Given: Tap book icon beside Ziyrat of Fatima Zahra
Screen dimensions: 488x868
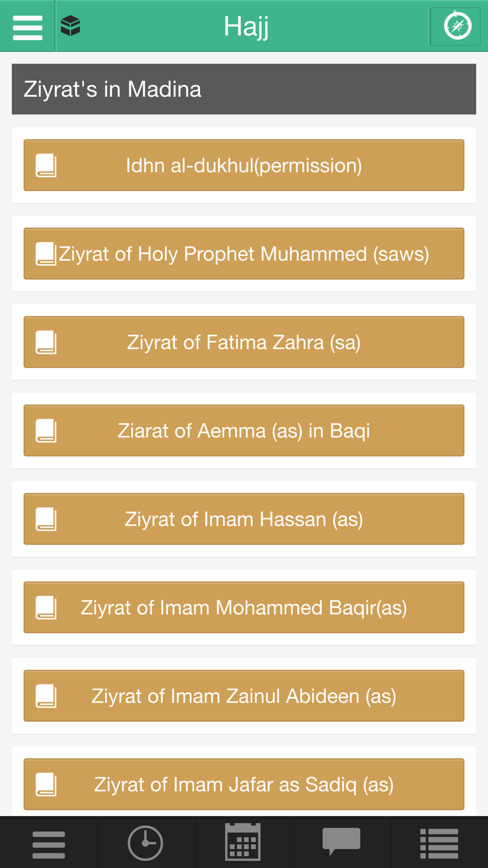Looking at the screenshot, I should point(46,342).
